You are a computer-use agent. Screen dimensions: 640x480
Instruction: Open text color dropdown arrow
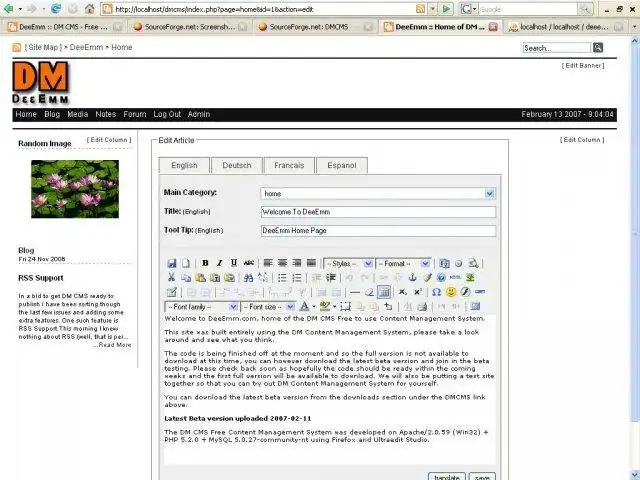(313, 306)
